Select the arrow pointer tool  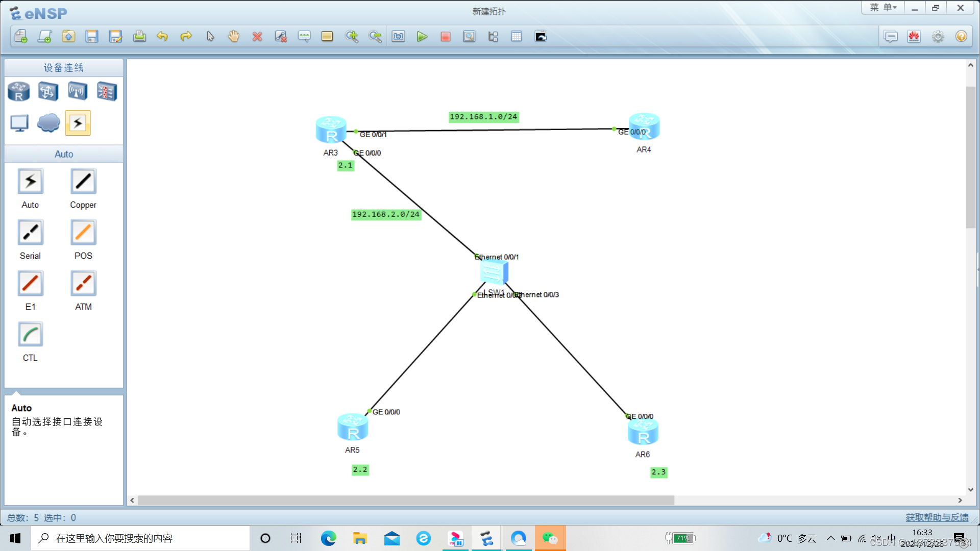210,36
